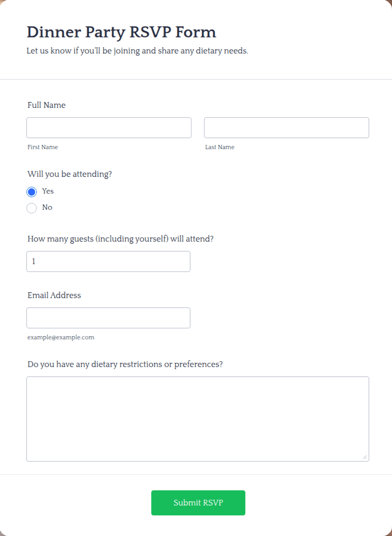The height and width of the screenshot is (536, 392).
Task: Click the 'No' option label text
Action: coord(47,207)
